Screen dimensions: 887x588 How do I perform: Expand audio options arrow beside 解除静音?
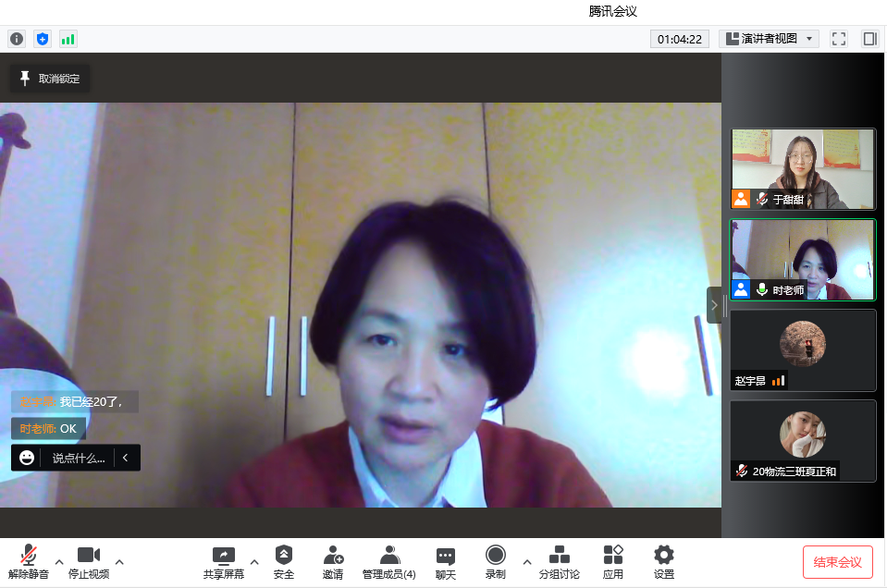click(x=59, y=561)
